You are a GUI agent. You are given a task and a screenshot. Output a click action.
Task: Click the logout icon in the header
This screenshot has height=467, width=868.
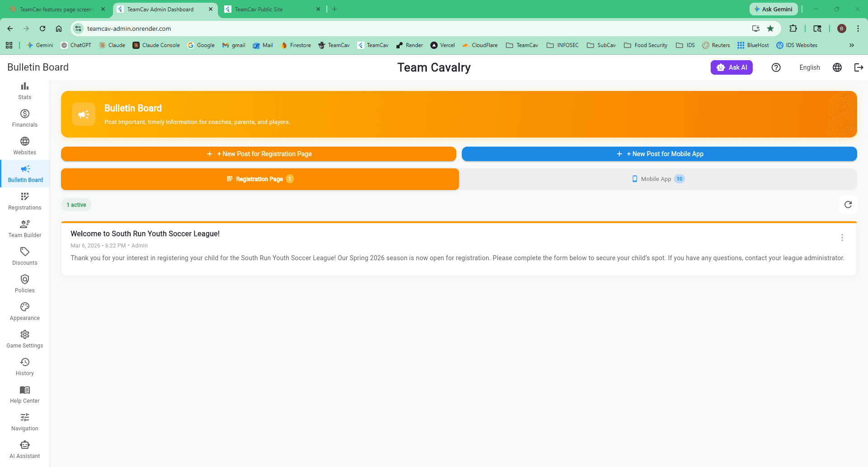[859, 67]
